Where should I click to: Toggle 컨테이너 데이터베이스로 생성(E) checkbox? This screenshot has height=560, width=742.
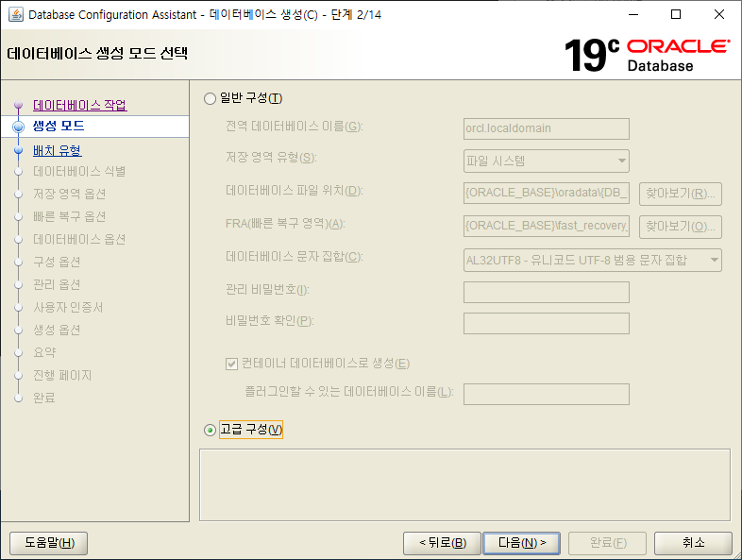point(231,364)
